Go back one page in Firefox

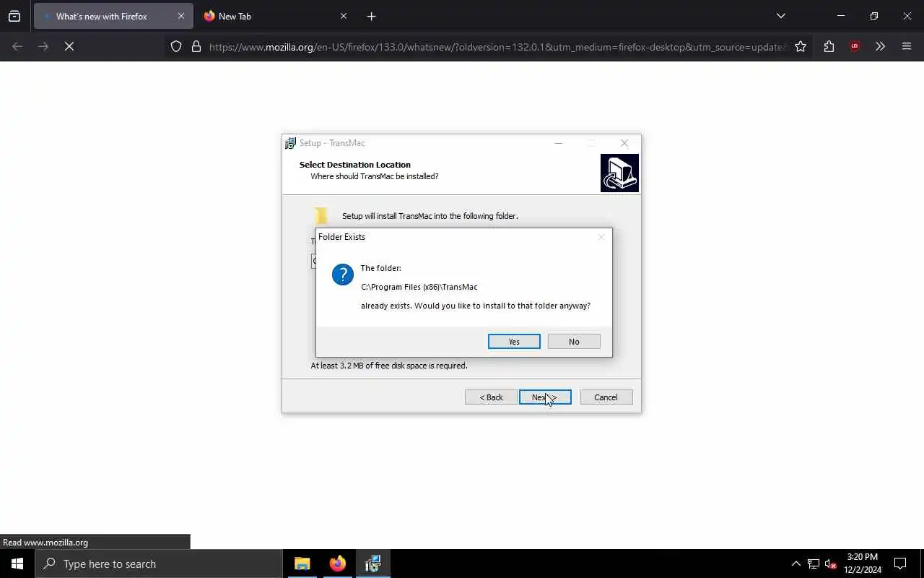pyautogui.click(x=17, y=46)
